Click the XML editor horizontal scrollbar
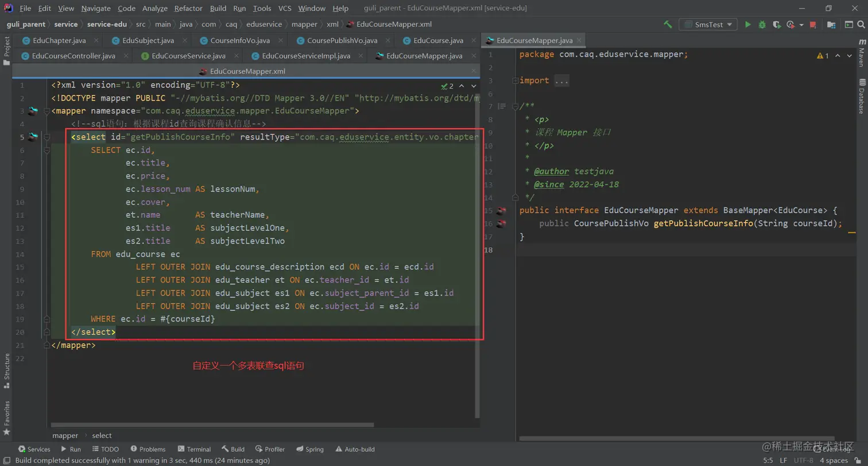 click(212, 425)
